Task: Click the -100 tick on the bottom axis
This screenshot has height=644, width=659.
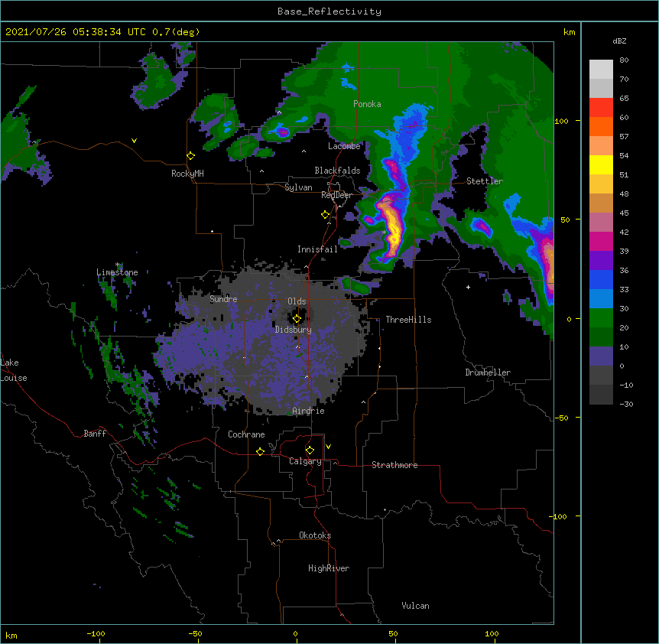Action: click(x=96, y=633)
